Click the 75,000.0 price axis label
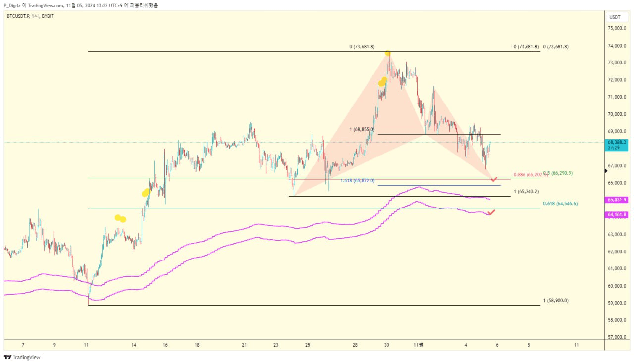 [618, 28]
